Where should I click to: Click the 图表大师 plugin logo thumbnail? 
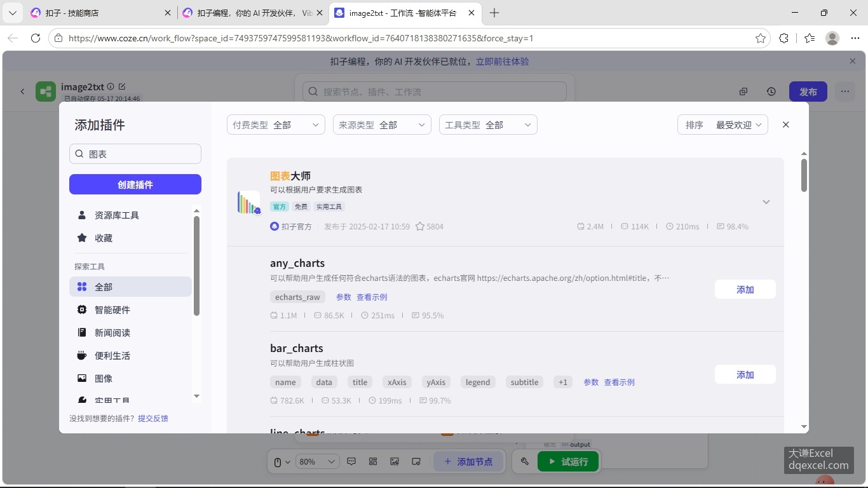pyautogui.click(x=248, y=202)
